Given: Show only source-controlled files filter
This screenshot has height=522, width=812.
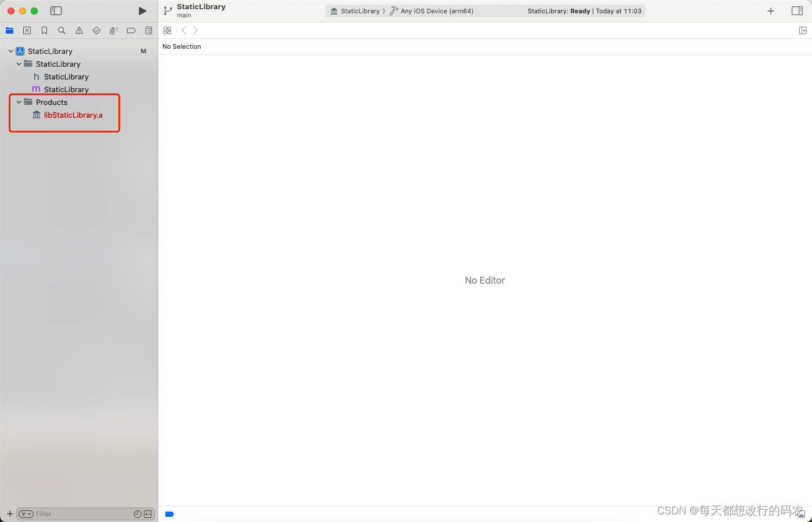Looking at the screenshot, I should tap(147, 514).
